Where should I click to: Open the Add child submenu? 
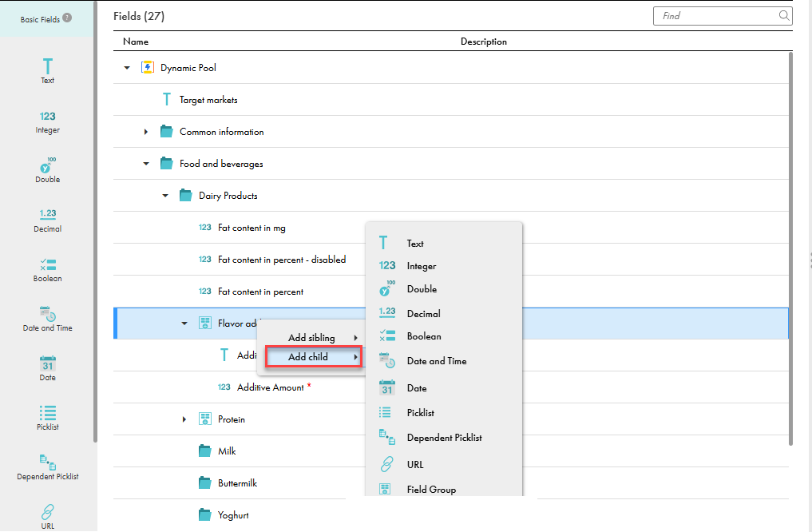coord(312,357)
